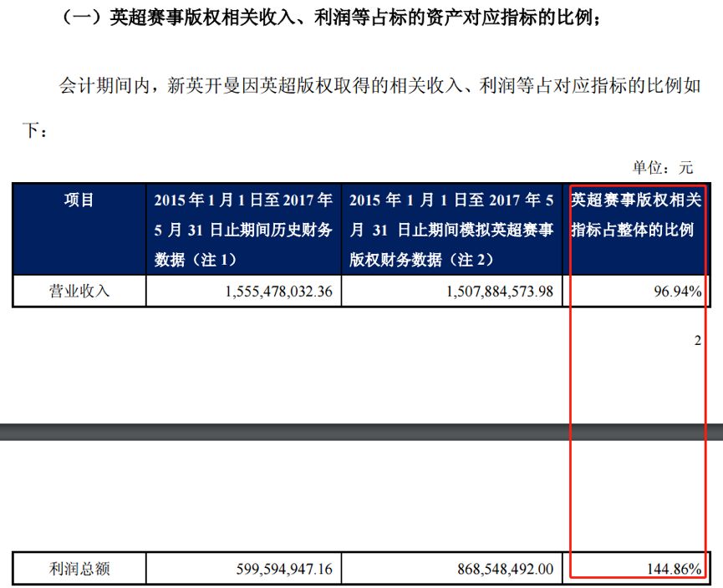The width and height of the screenshot is (723, 588).
Task: Click the 营业收入 row label
Action: pyautogui.click(x=79, y=291)
